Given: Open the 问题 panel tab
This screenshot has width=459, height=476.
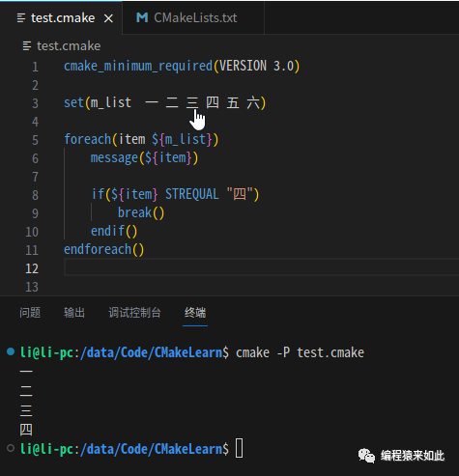Looking at the screenshot, I should tap(30, 313).
